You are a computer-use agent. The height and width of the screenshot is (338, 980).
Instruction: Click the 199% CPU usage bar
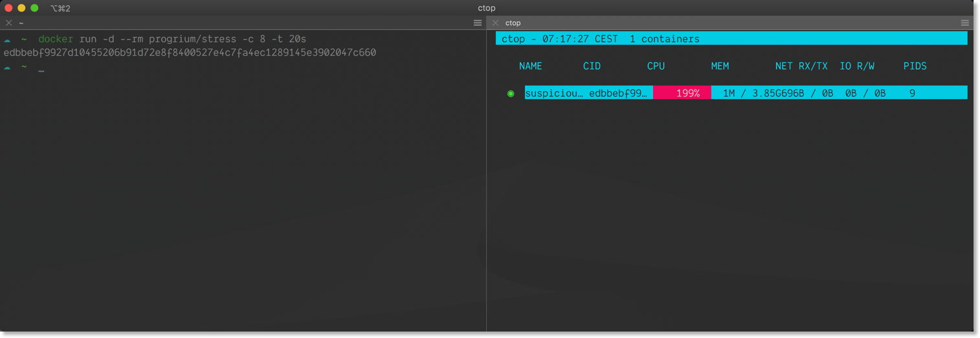(x=682, y=93)
